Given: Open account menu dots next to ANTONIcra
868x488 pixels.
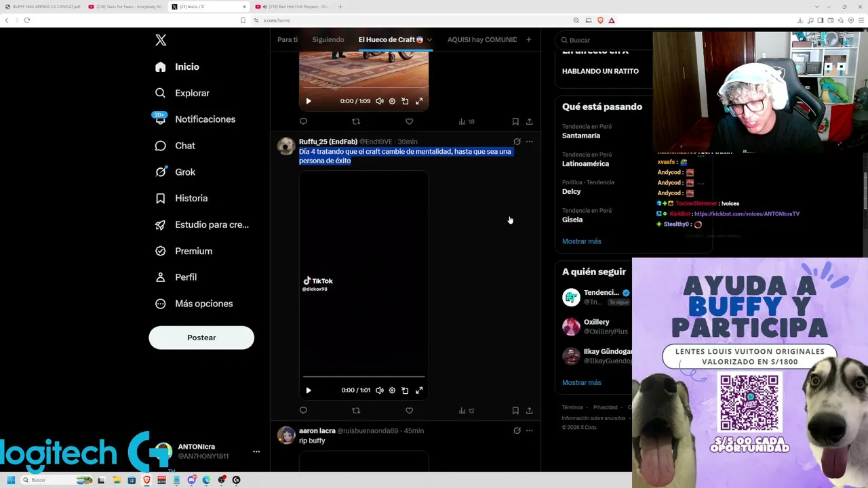Looking at the screenshot, I should [x=256, y=451].
